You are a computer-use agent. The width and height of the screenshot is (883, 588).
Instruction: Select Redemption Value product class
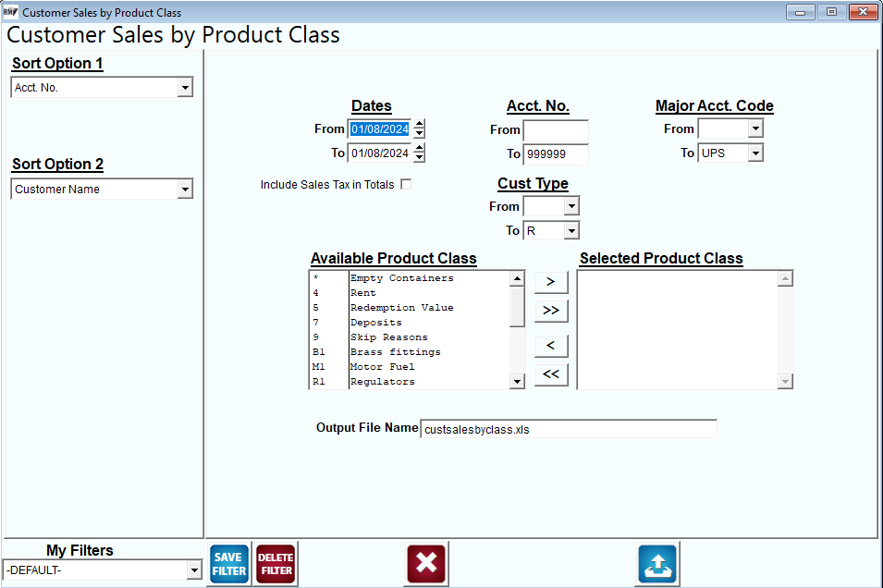coord(410,308)
